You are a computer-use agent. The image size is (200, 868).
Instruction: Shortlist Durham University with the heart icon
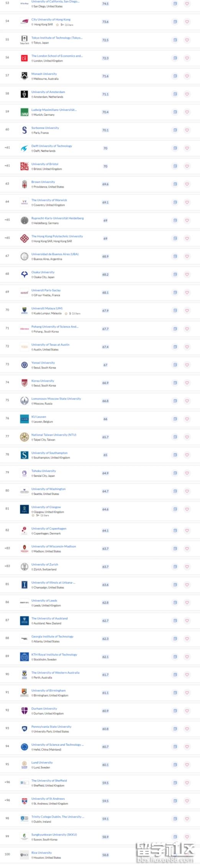coord(187,711)
